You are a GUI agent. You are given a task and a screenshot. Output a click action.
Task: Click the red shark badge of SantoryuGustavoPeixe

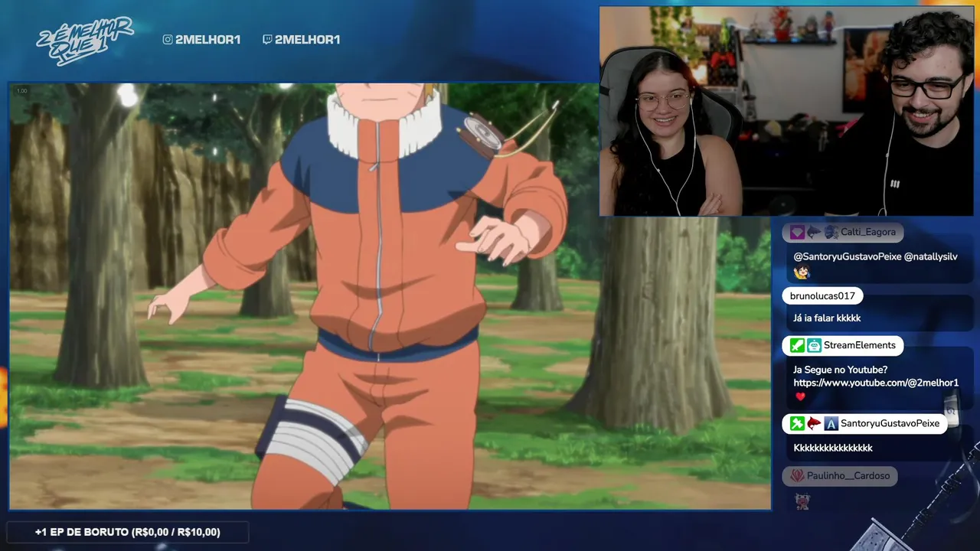tap(814, 423)
